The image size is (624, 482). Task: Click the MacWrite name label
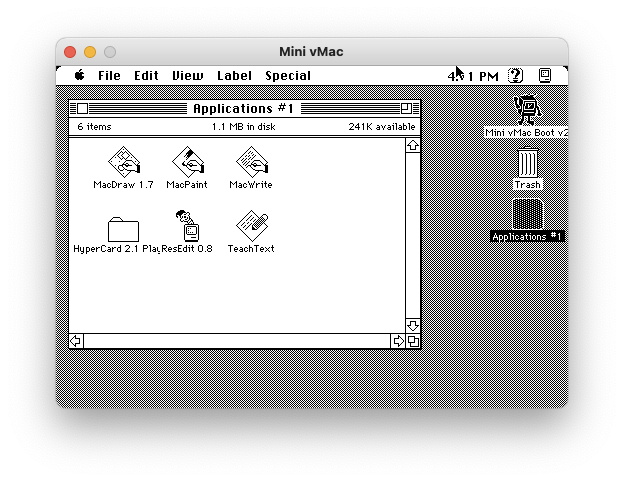[251, 185]
